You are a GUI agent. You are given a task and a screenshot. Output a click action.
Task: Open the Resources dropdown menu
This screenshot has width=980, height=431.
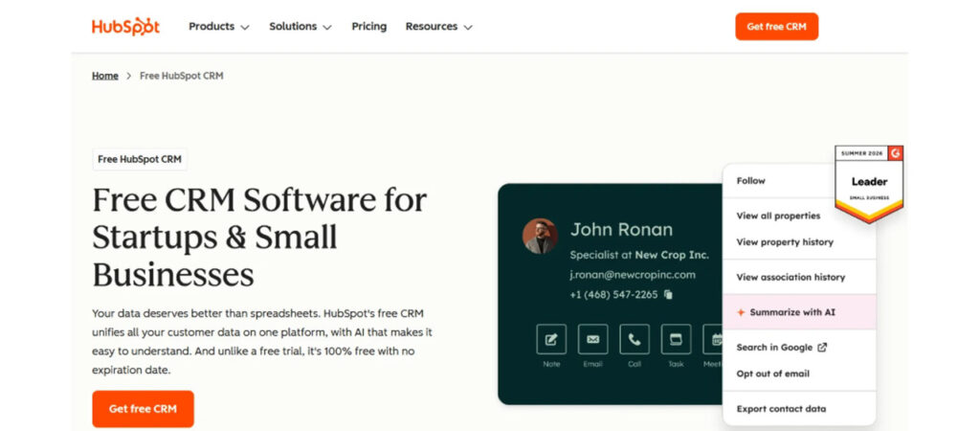click(438, 26)
